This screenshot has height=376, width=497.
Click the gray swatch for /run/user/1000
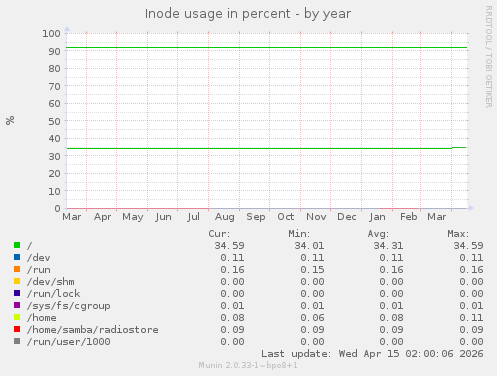tap(17, 341)
